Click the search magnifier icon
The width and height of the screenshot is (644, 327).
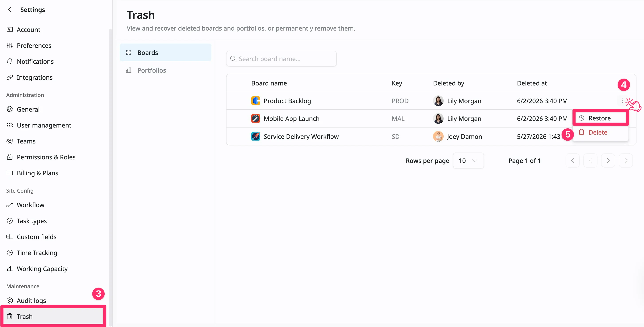[x=233, y=59]
